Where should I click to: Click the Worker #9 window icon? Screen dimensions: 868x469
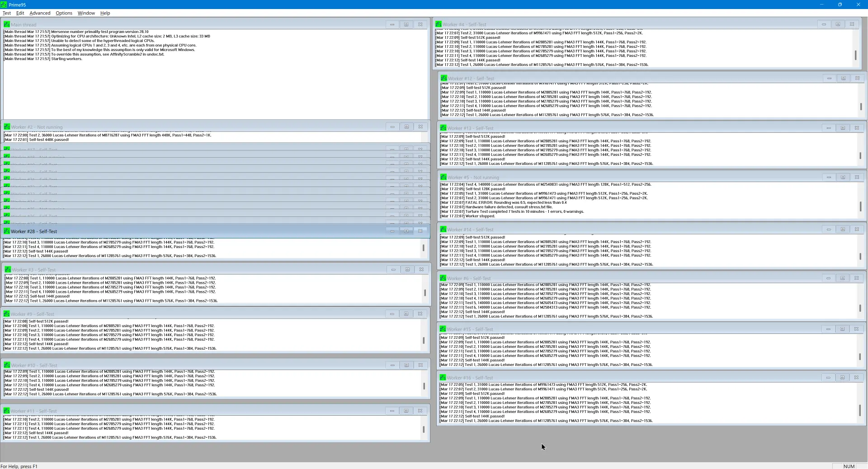7,314
